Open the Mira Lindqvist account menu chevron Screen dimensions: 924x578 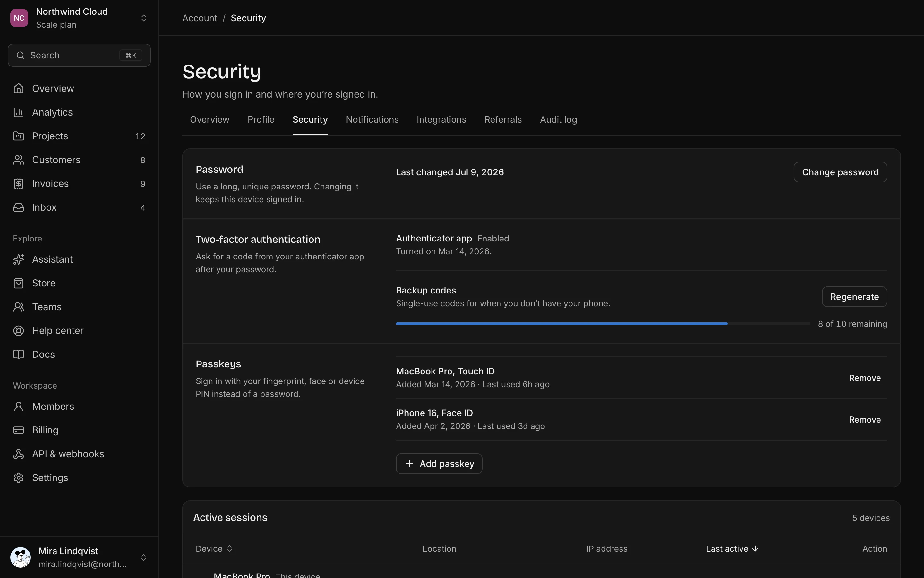point(143,557)
